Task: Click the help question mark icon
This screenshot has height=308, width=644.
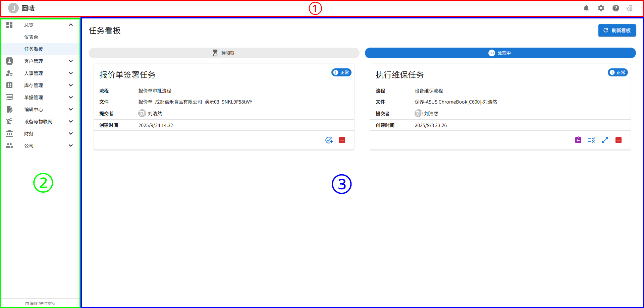Action: pyautogui.click(x=615, y=8)
